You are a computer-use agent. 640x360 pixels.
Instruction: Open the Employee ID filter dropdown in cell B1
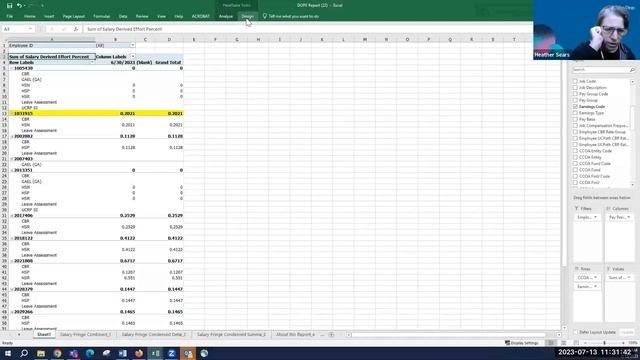tap(133, 45)
